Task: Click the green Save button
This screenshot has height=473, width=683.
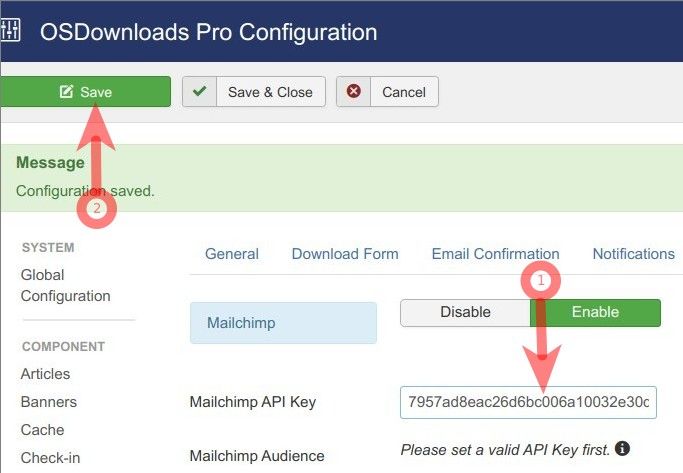Action: (x=85, y=92)
